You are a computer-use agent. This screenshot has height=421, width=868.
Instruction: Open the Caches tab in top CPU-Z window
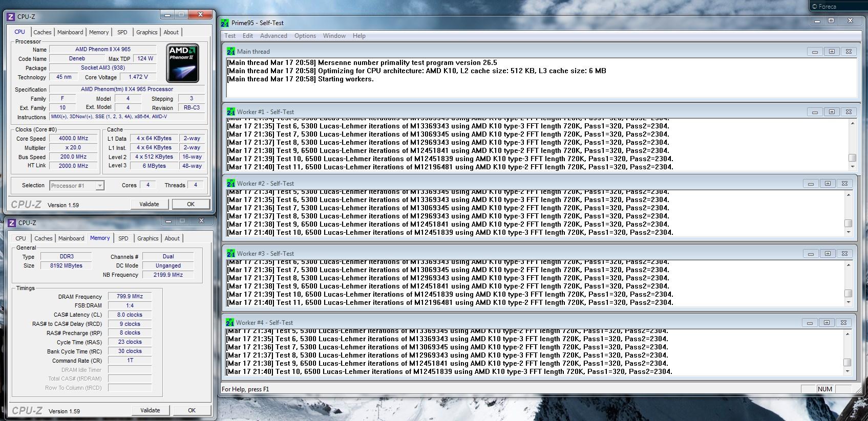[43, 32]
